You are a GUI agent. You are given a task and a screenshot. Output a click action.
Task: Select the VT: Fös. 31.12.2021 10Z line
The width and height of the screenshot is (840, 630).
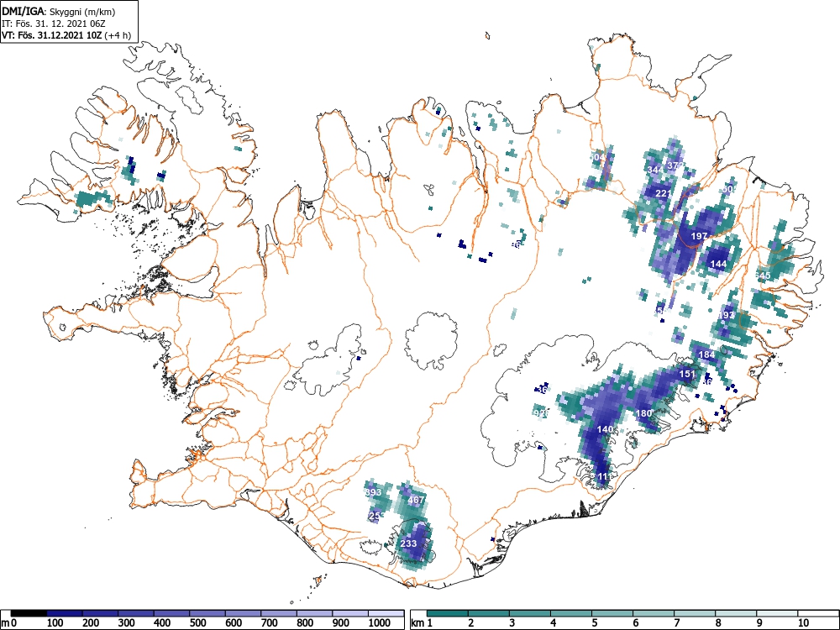[66, 35]
